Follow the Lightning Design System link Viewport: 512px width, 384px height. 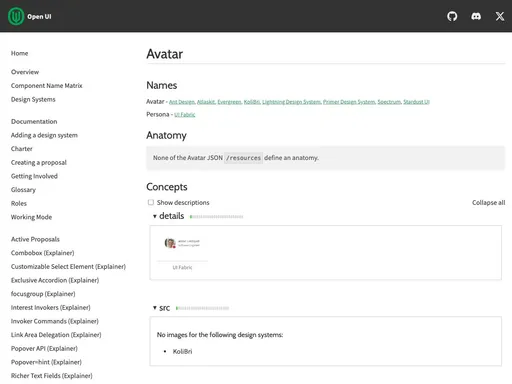click(291, 102)
